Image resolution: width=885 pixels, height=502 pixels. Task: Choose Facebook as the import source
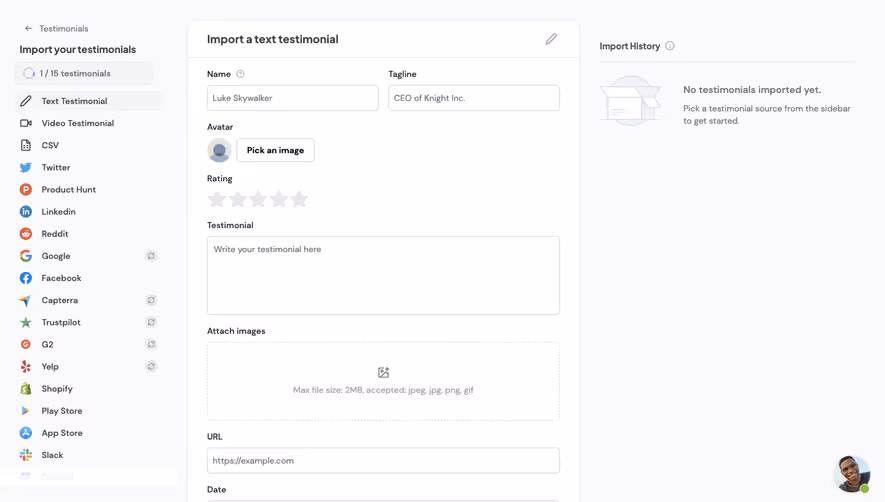88,278
